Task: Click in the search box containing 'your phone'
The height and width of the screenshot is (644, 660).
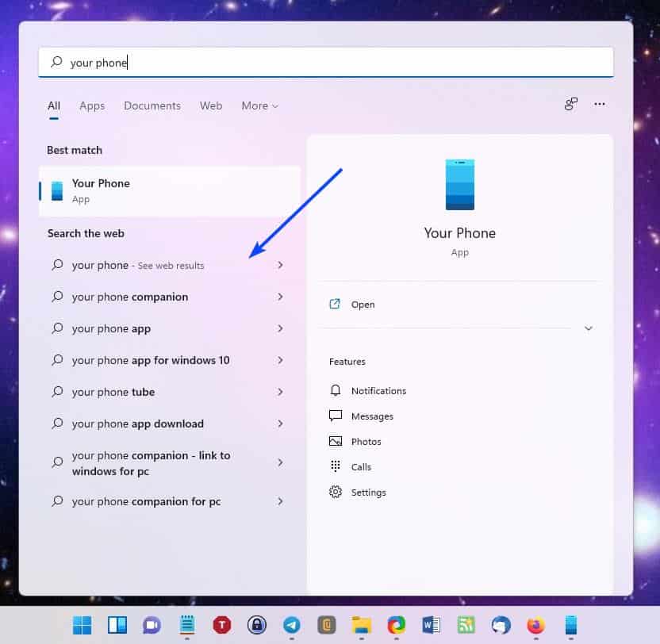Action: pos(326,63)
